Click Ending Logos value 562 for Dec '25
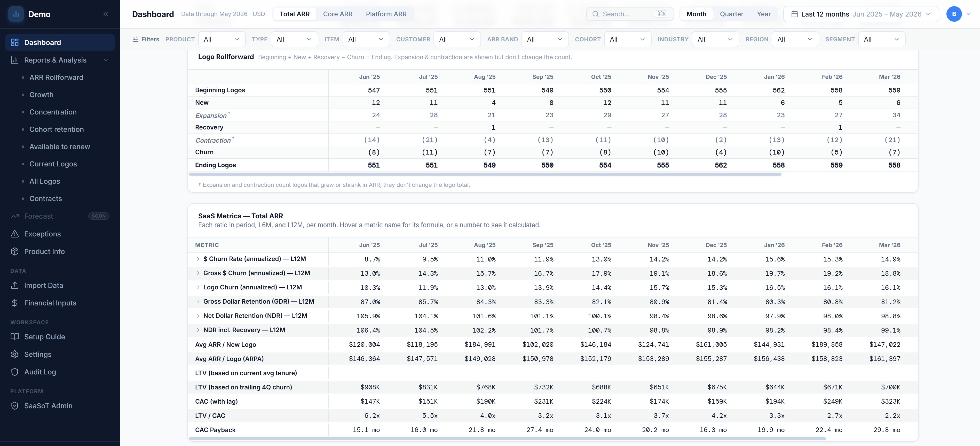Screen dimensions: 980x446 point(721,165)
